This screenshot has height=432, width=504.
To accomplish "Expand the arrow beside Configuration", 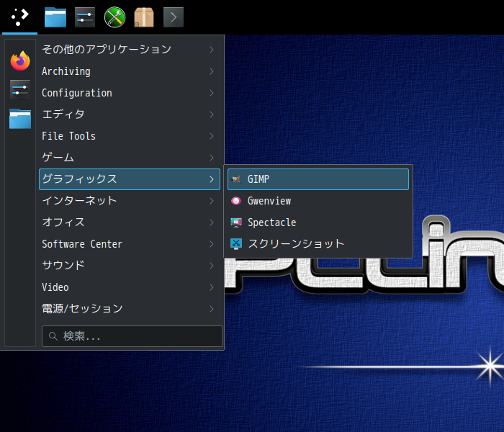I will 212,93.
